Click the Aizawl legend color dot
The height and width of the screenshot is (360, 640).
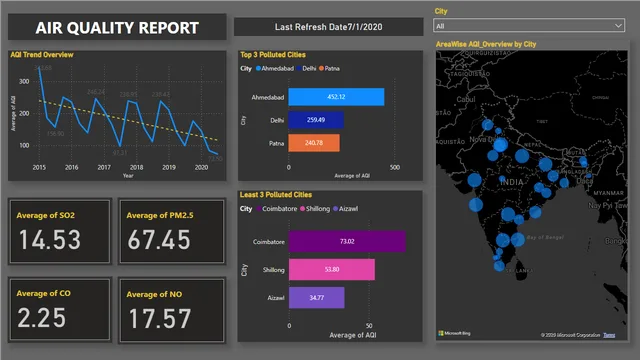[x=336, y=209]
